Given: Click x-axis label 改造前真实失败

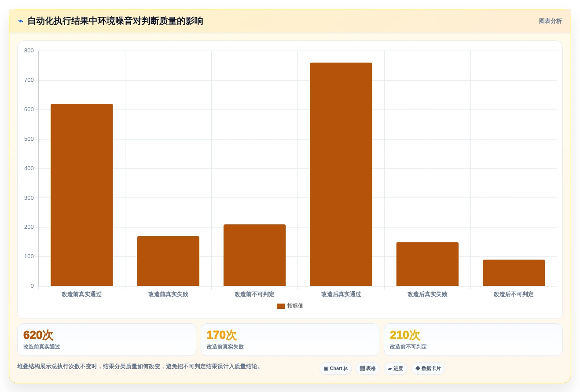Looking at the screenshot, I should [x=168, y=294].
